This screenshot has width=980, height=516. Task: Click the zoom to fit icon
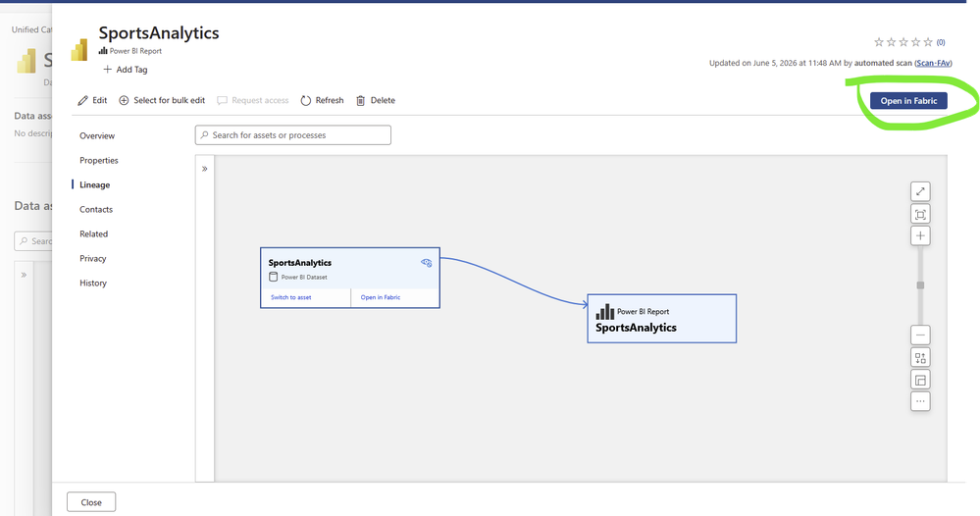pyautogui.click(x=920, y=214)
